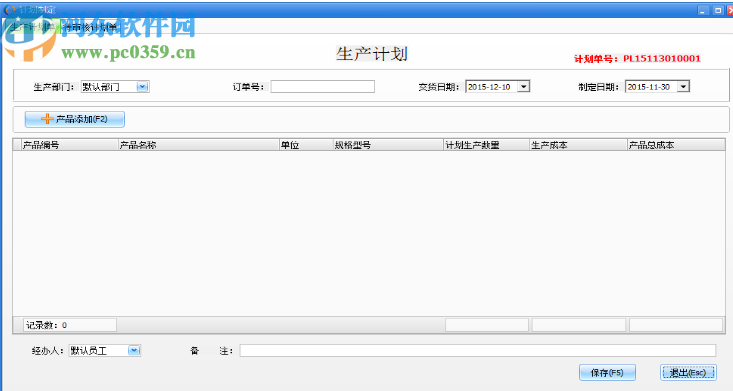The image size is (733, 391).
Task: Focus the 备注 remarks text field
Action: [478, 350]
